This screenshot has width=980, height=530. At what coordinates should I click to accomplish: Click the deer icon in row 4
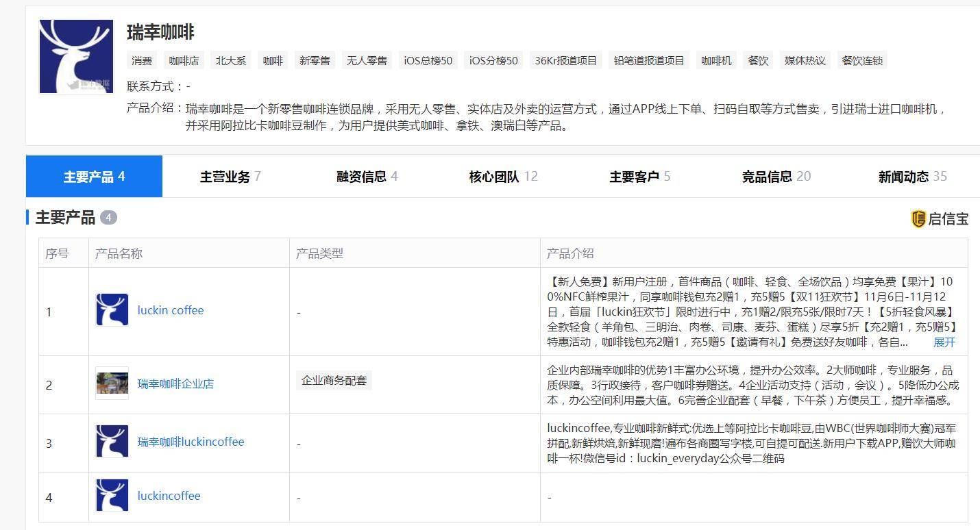tap(112, 496)
